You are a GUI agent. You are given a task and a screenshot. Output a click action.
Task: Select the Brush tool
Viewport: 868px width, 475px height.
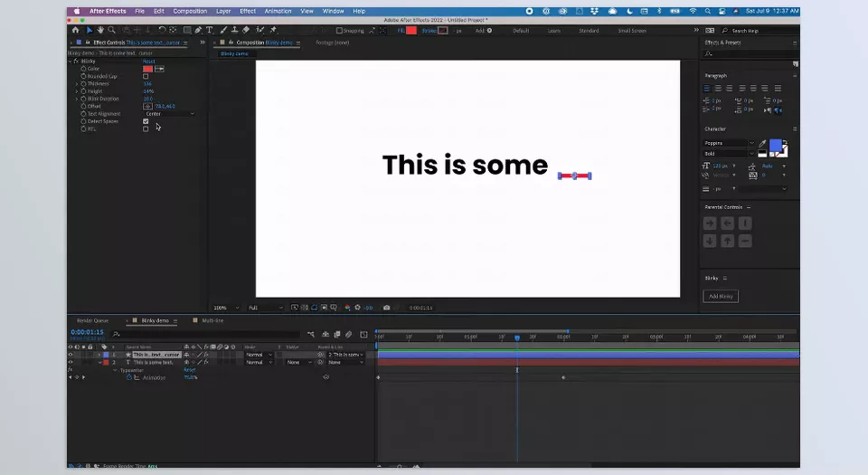[223, 30]
